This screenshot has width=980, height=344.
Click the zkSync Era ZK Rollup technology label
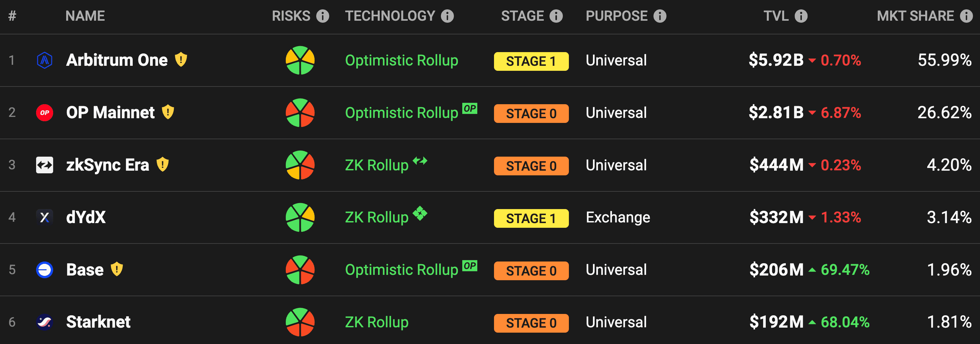377,165
